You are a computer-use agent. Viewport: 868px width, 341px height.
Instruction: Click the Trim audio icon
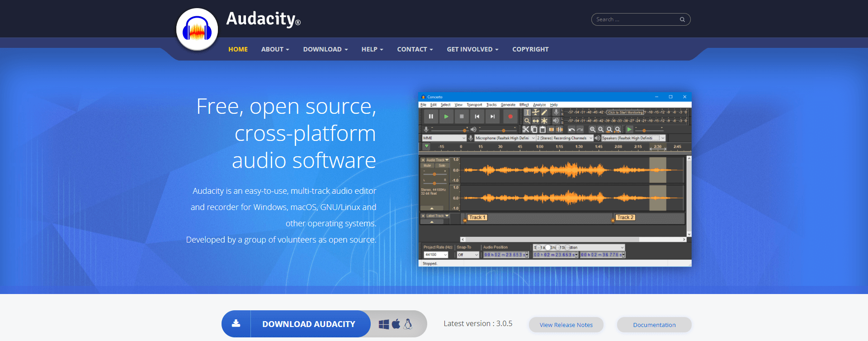[x=551, y=129]
